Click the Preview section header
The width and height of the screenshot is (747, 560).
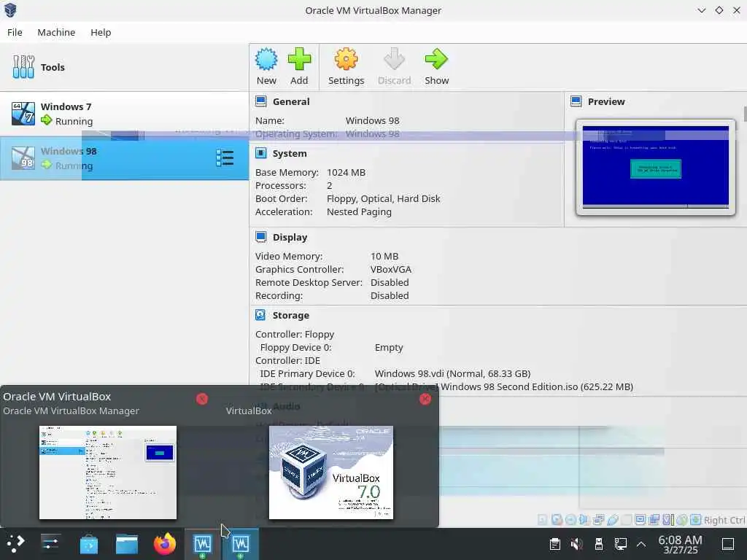[605, 101]
